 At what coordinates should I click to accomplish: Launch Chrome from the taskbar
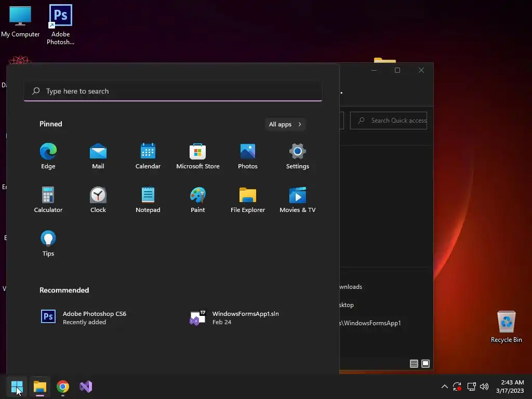pyautogui.click(x=63, y=387)
